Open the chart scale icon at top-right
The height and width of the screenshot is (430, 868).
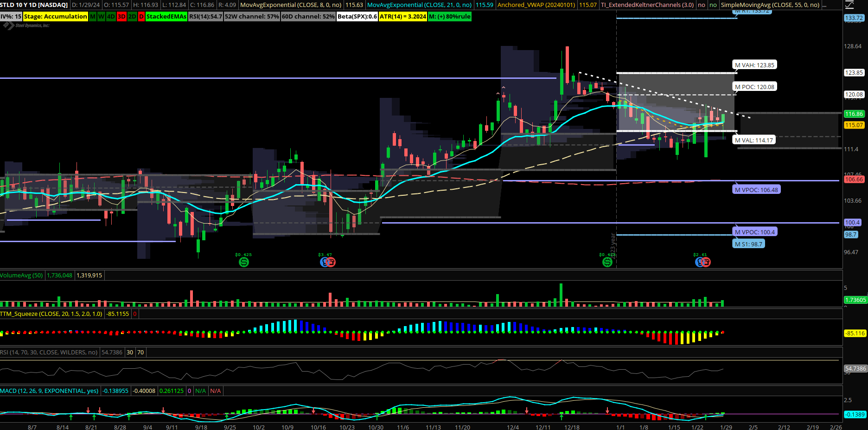click(x=849, y=5)
